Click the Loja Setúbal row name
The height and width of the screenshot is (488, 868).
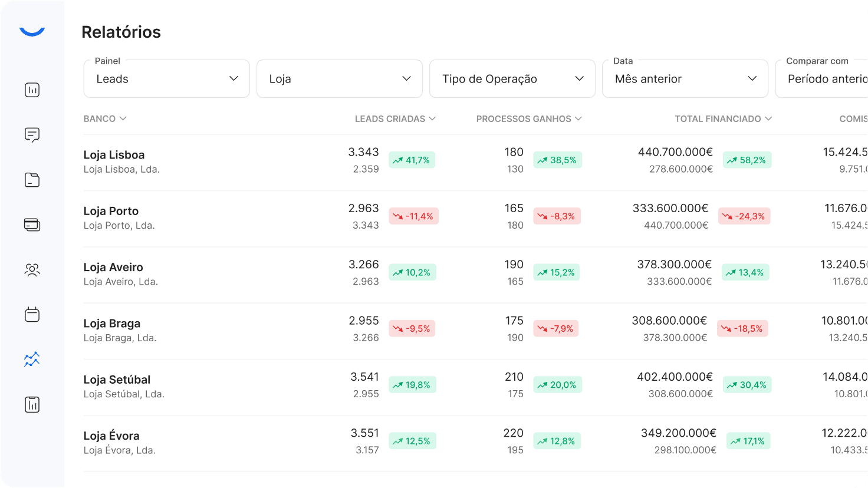click(117, 380)
